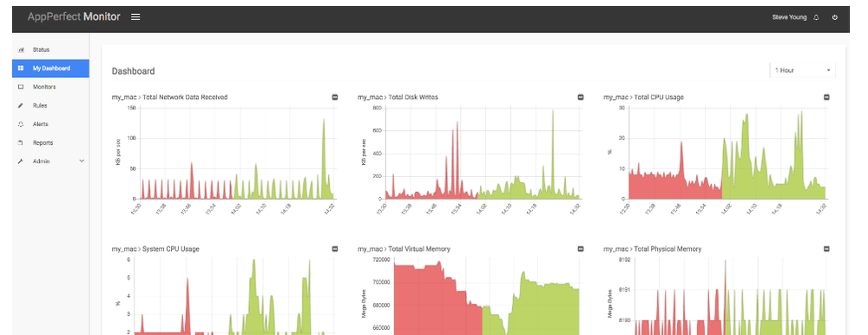The width and height of the screenshot is (868, 335).
Task: Toggle the hamburger menu beside AppPerfect Monitor
Action: pos(135,17)
